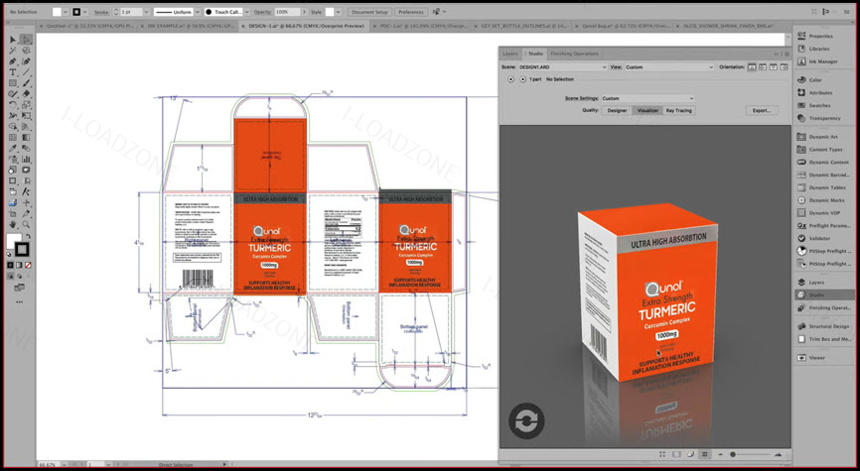Open the Finishing Operations side panel
This screenshot has width=860, height=471.
[x=823, y=308]
